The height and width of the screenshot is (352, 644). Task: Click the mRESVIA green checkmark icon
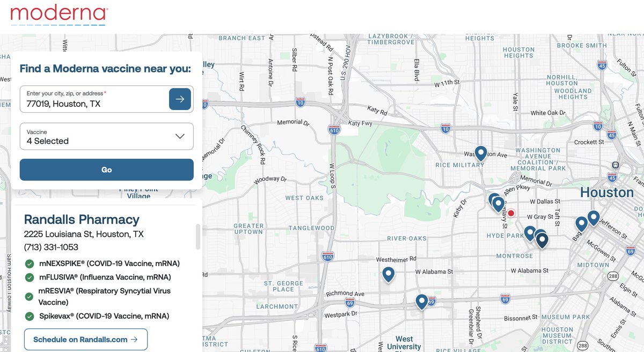[x=30, y=297]
